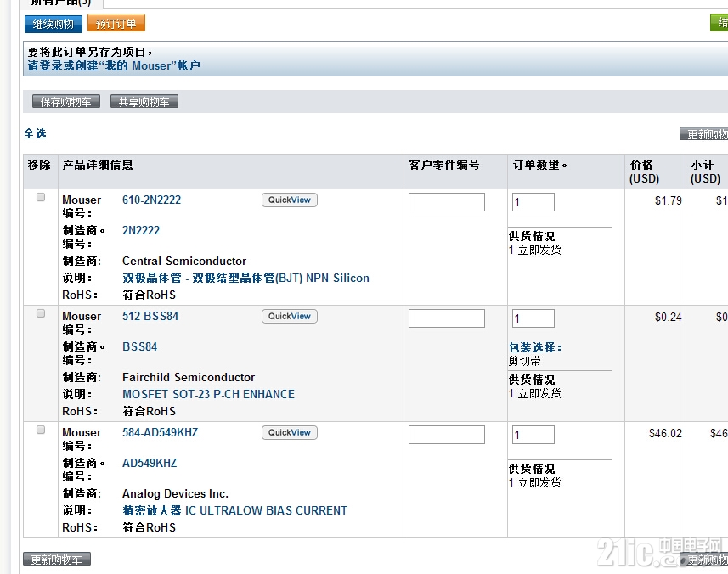Click the 继续购物 button
Image resolution: width=728 pixels, height=574 pixels.
pos(54,24)
